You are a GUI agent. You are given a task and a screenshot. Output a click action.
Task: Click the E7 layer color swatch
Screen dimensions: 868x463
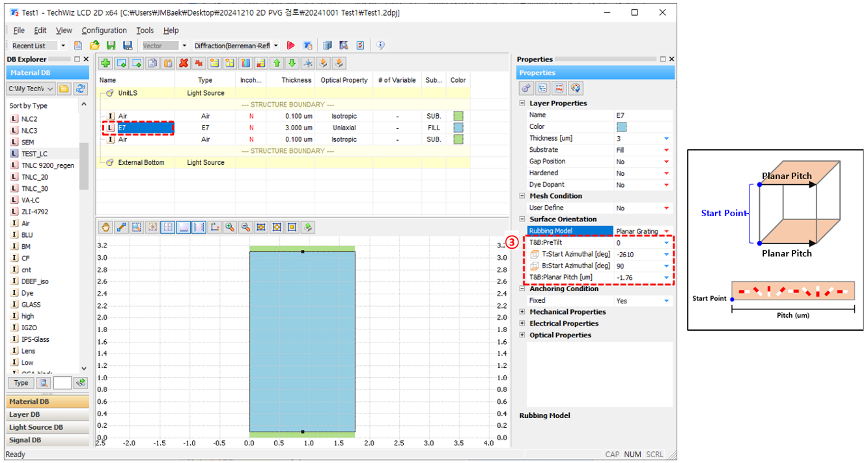coord(458,128)
